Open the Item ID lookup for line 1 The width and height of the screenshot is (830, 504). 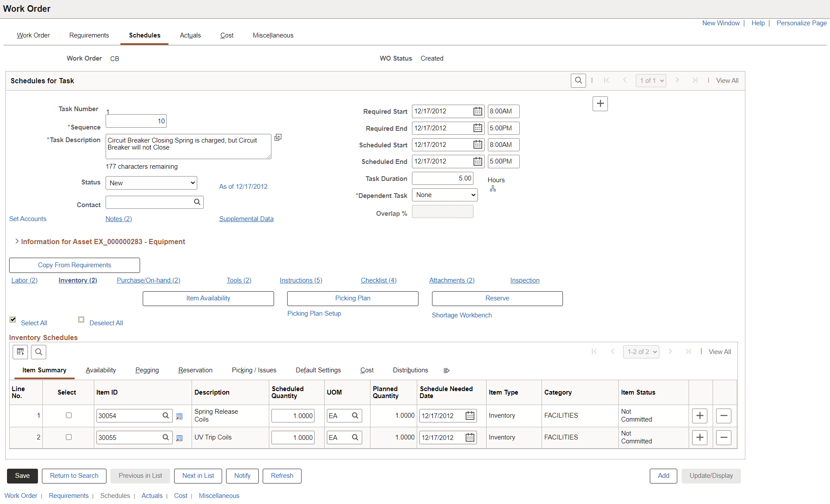tap(166, 415)
